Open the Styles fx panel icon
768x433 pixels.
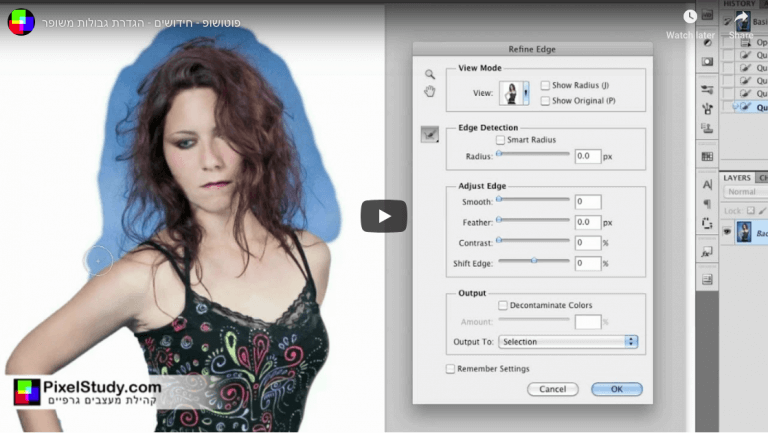[x=707, y=252]
